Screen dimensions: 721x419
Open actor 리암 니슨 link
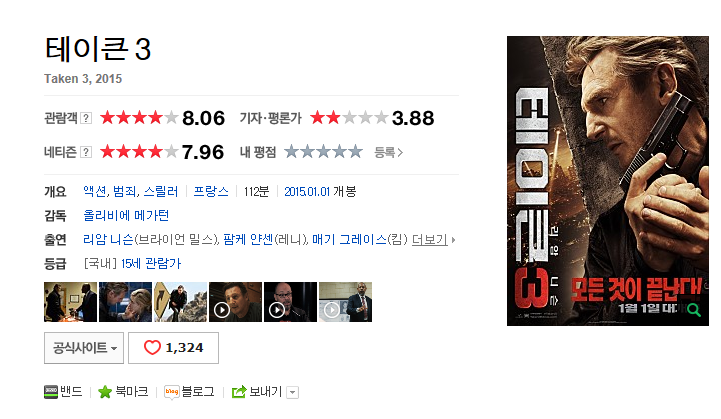point(108,239)
